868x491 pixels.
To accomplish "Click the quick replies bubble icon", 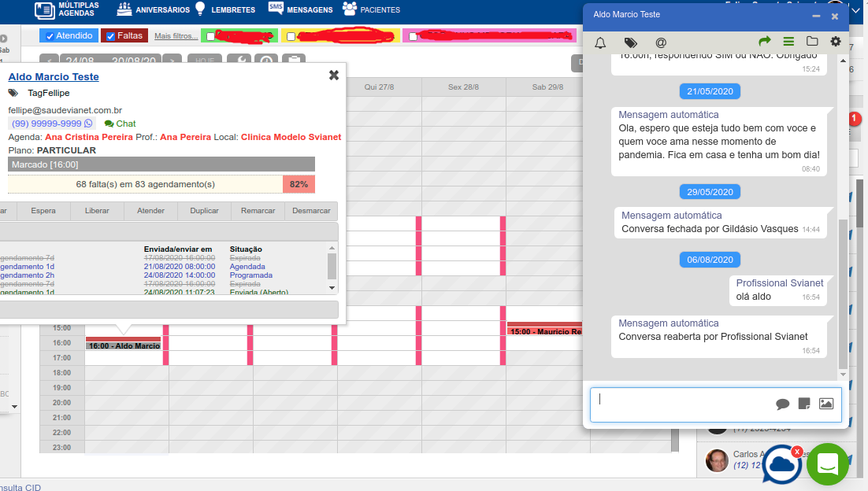I will click(x=782, y=404).
